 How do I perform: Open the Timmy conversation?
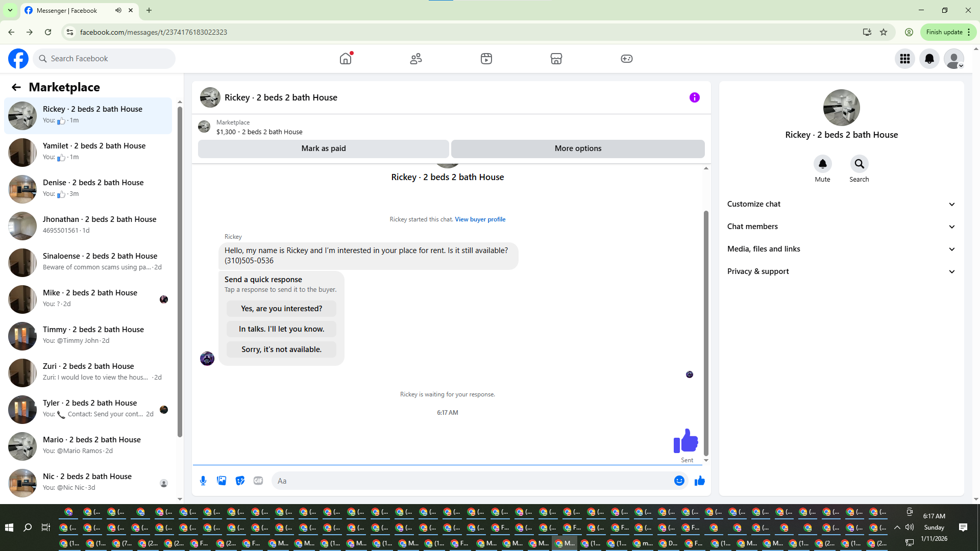click(x=88, y=336)
